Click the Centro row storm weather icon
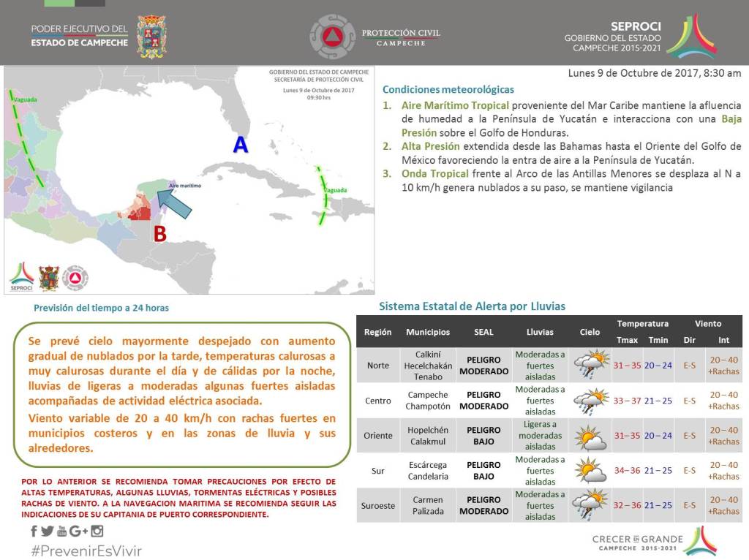Viewport: 749px width, 560px height. point(590,401)
